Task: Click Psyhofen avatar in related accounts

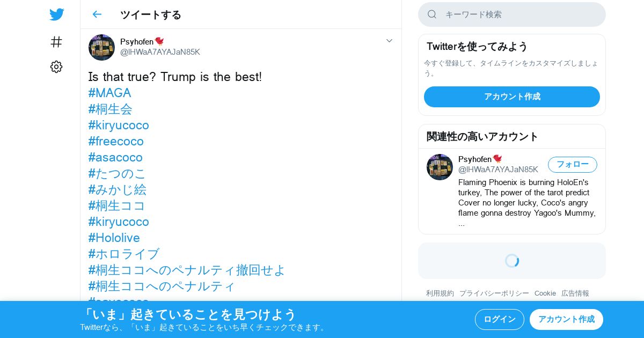Action: (x=440, y=167)
